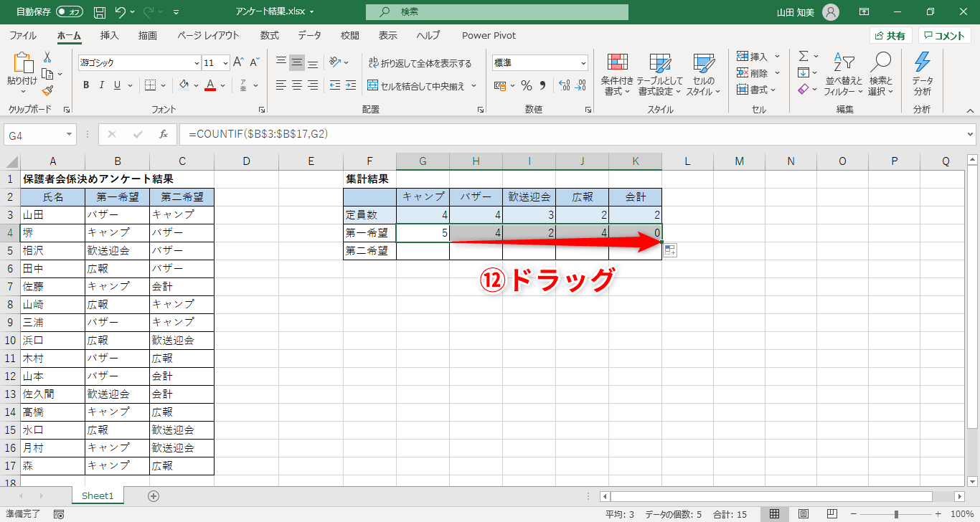The height and width of the screenshot is (522, 980).
Task: Open 検索と選択 find menu
Action: tap(881, 75)
